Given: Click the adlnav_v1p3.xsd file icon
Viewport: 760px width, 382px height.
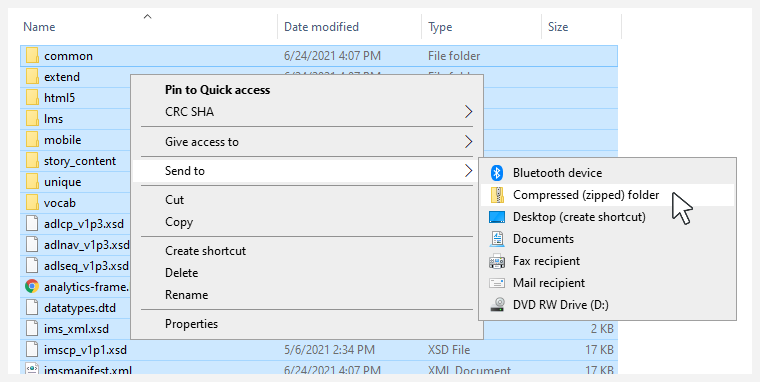Looking at the screenshot, I should coord(32,245).
